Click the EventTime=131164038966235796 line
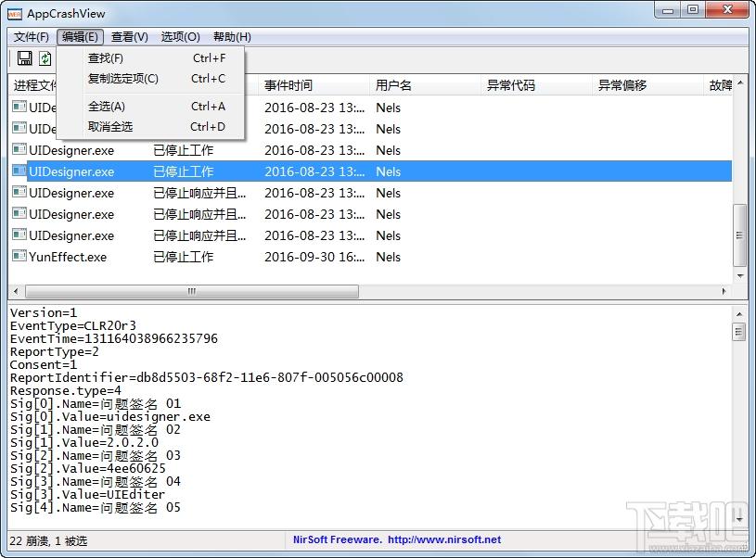Viewport: 756px width, 558px height. 114,338
